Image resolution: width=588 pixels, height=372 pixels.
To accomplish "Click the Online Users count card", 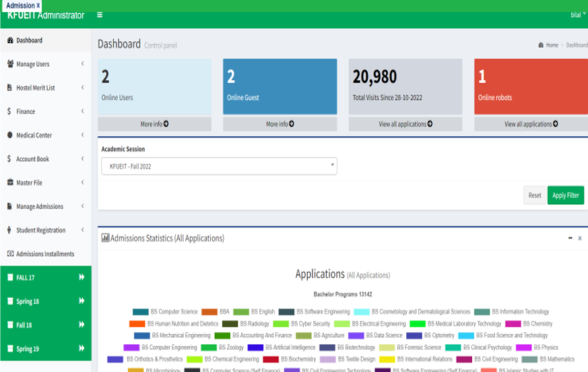I will click(x=154, y=86).
